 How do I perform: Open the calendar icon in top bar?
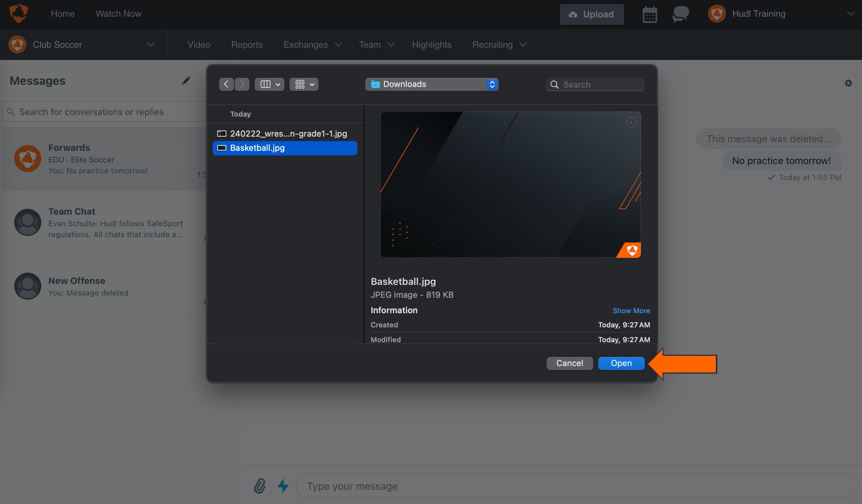click(650, 15)
